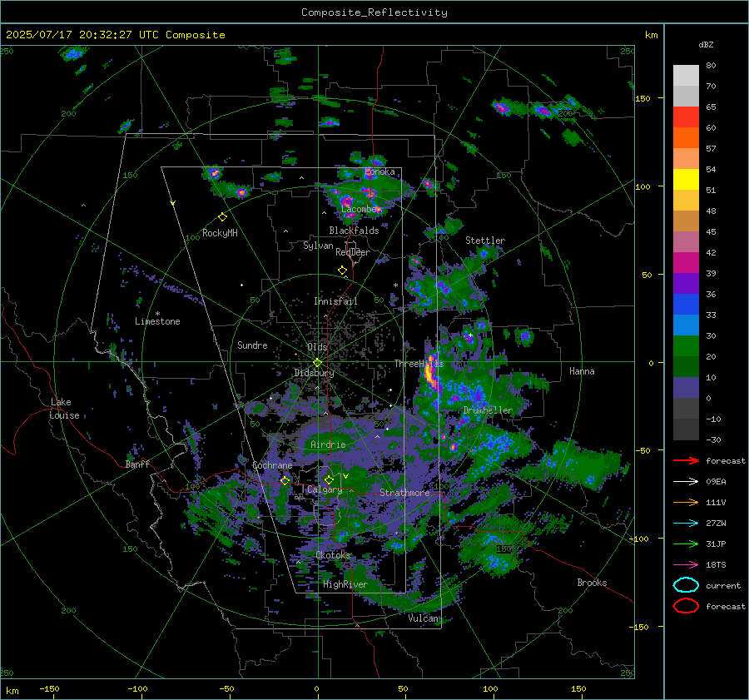Click the yellow radar-center diamond at Didsbury
The image size is (749, 700).
click(x=317, y=363)
